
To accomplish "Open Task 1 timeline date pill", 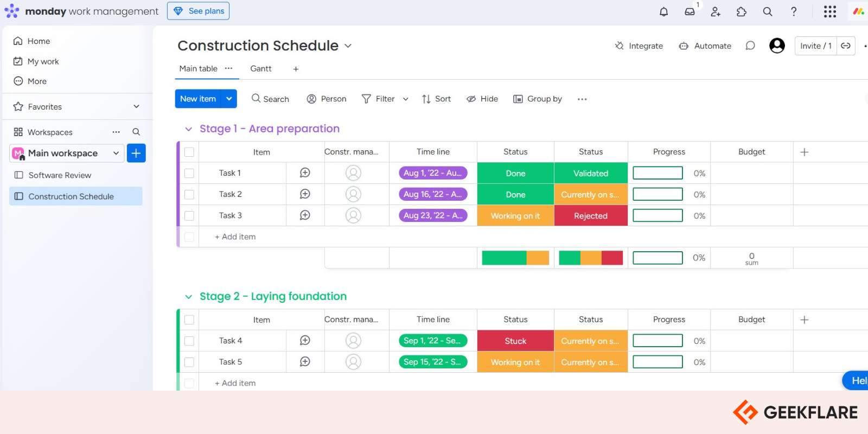I will coord(433,173).
